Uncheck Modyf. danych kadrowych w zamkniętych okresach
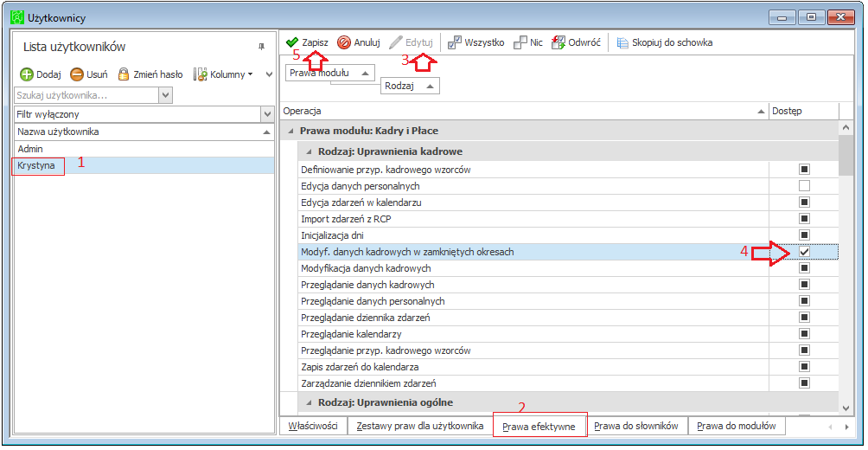 tap(804, 252)
